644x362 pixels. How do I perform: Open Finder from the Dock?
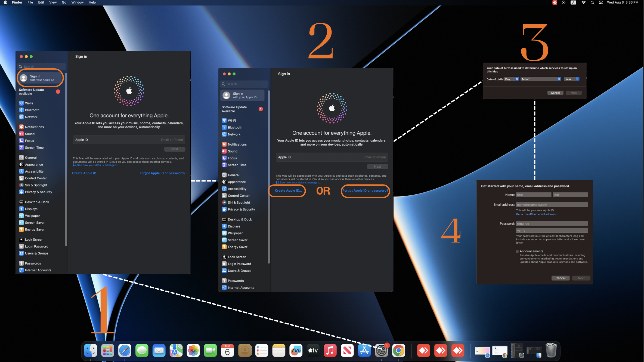91,351
